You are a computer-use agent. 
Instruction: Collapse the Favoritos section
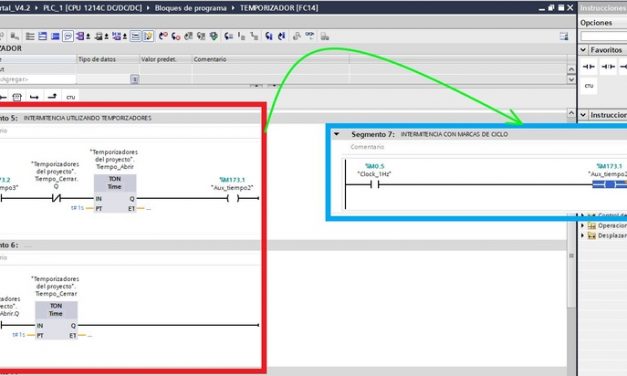tap(583, 50)
